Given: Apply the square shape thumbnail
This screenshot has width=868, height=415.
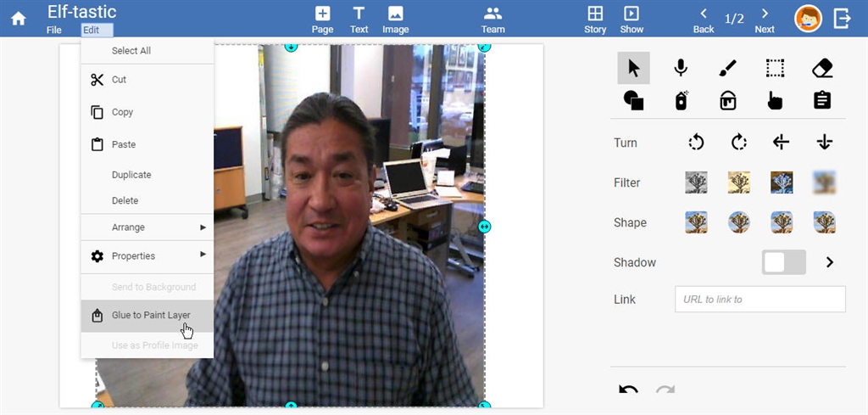Looking at the screenshot, I should [x=697, y=222].
